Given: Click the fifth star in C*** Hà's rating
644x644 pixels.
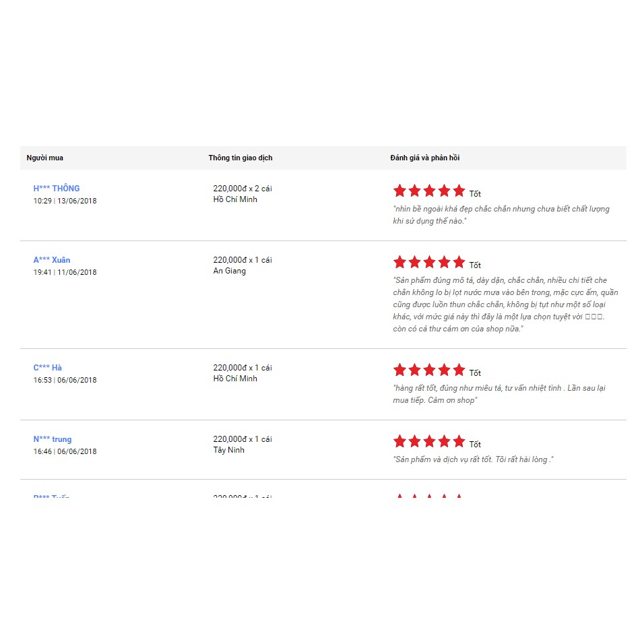Looking at the screenshot, I should pyautogui.click(x=459, y=370).
